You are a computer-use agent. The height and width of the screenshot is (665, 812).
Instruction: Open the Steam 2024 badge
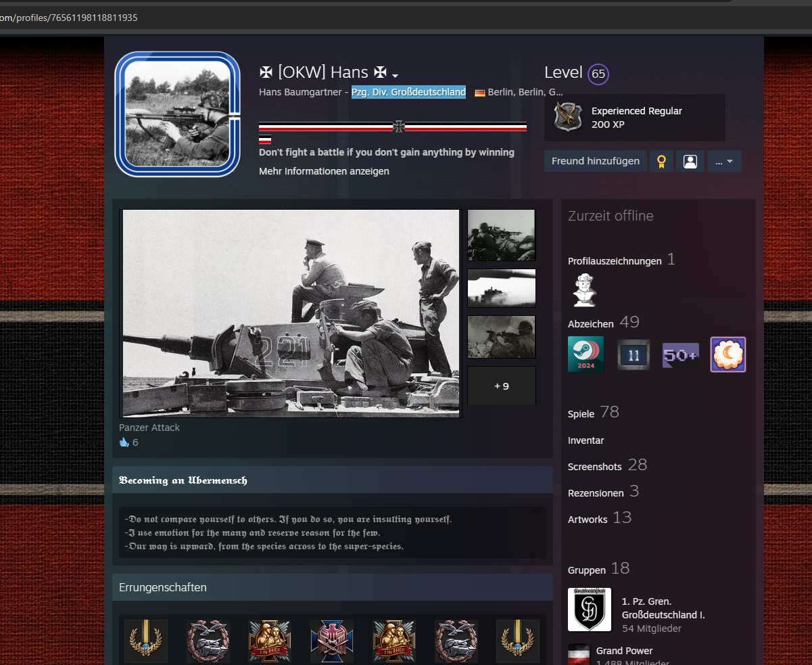pyautogui.click(x=586, y=354)
